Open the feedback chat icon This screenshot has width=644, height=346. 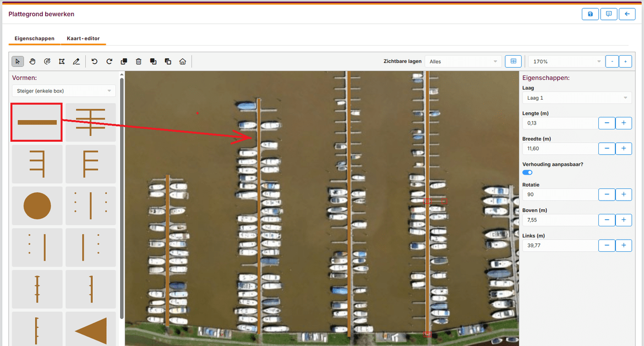coord(608,14)
